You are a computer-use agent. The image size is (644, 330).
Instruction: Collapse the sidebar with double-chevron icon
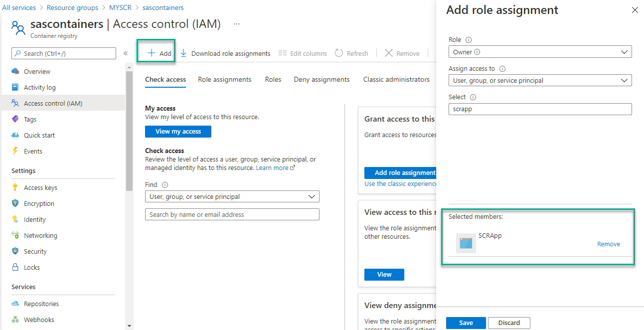126,53
